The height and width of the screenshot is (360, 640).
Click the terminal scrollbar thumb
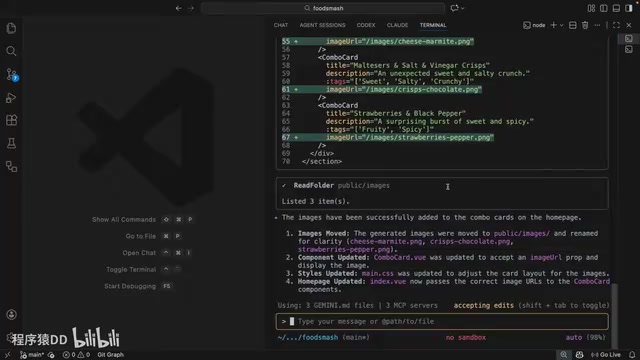pyautogui.click(x=614, y=316)
